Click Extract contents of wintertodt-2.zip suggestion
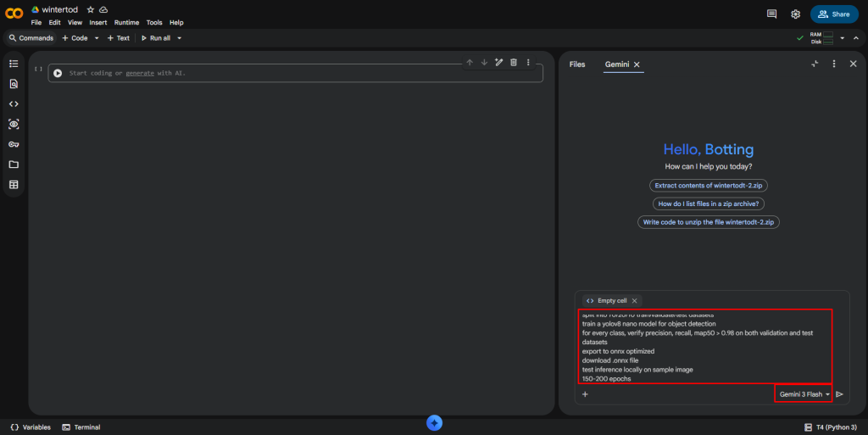The height and width of the screenshot is (435, 868). [x=708, y=186]
